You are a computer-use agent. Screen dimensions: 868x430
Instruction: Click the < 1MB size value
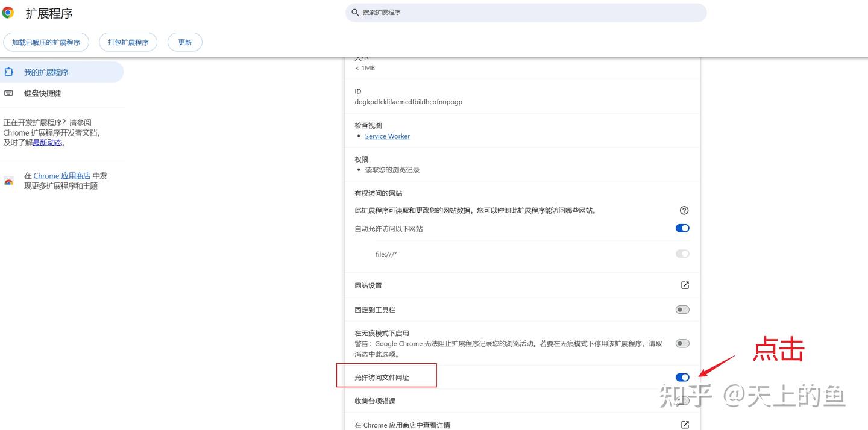[x=365, y=68]
